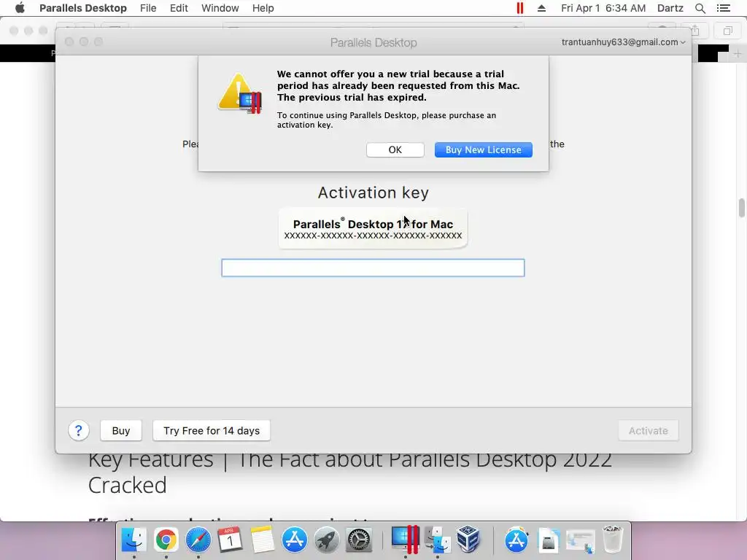Click the Parallels icon in the menu bar

coord(519,8)
